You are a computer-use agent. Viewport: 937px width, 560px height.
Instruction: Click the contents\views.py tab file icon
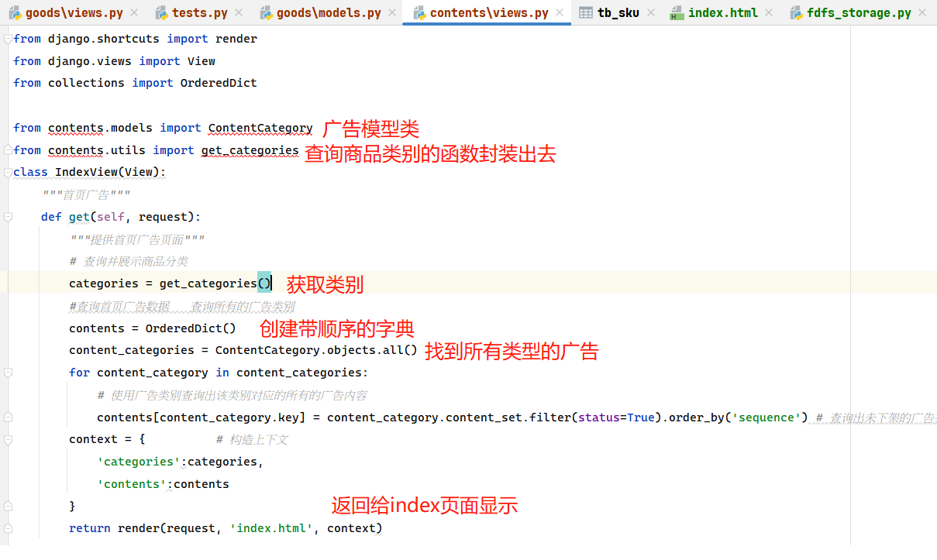(x=419, y=12)
